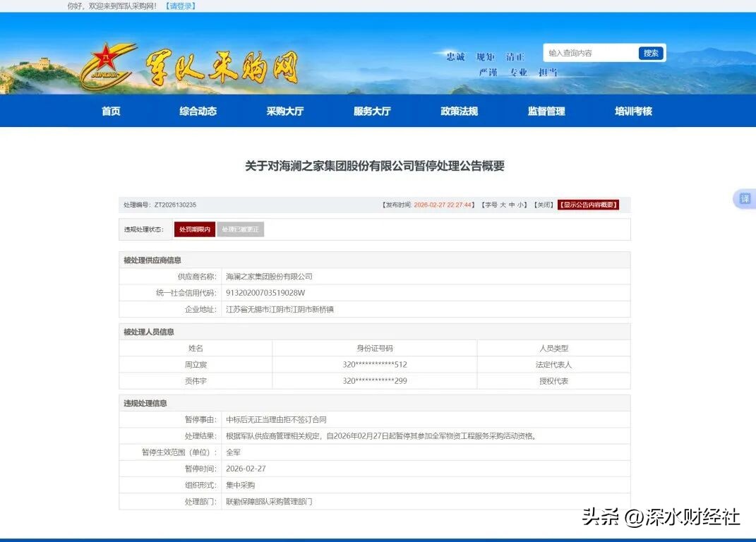Click the 关闭 close link
The image size is (756, 542).
coord(544,205)
